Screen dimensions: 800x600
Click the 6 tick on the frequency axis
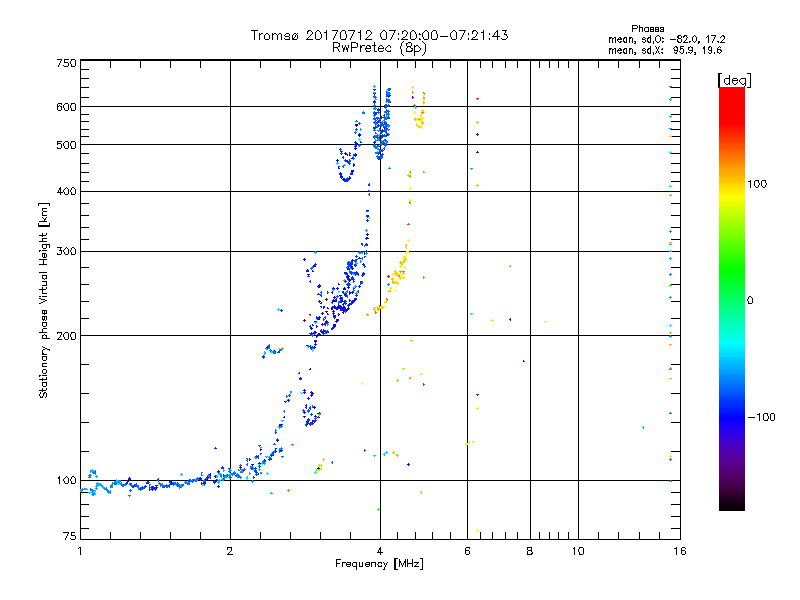click(x=467, y=552)
